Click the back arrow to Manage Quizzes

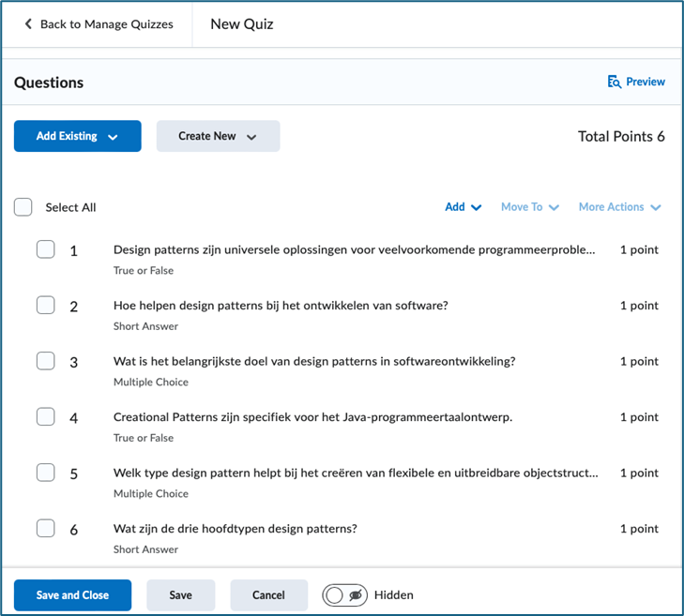(28, 24)
